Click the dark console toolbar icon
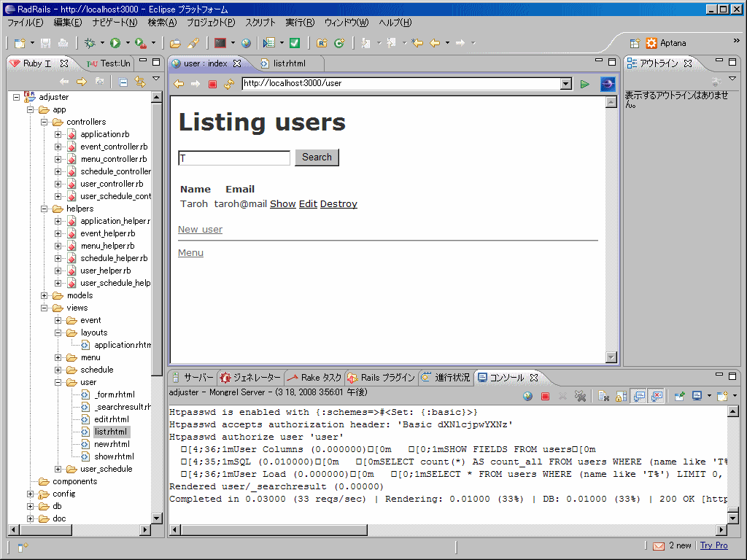747x560 pixels. click(x=220, y=43)
